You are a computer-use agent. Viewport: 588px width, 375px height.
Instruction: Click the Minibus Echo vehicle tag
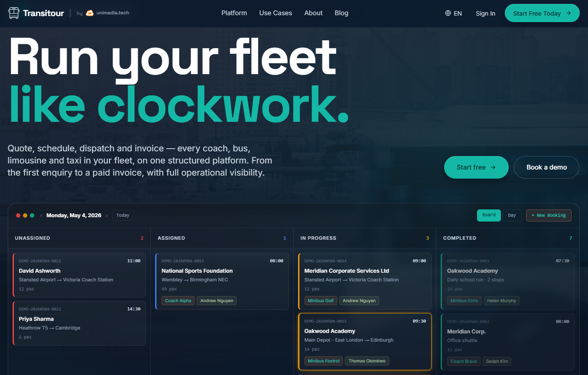coord(464,301)
